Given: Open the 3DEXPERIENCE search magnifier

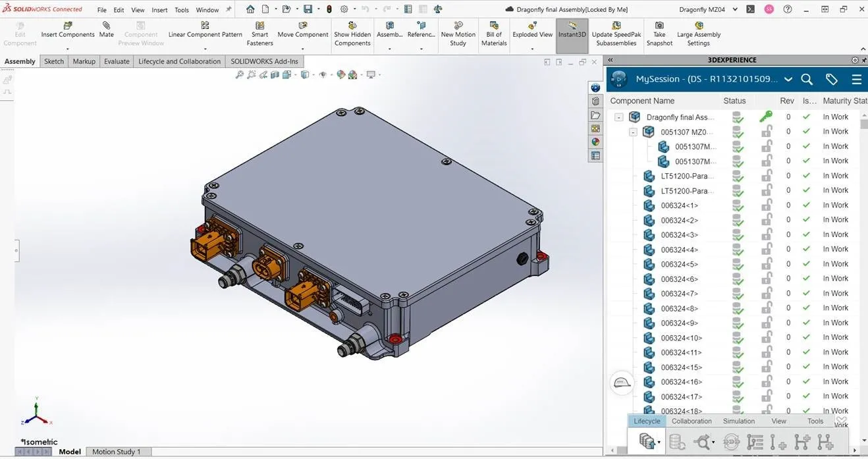Looking at the screenshot, I should click(x=807, y=79).
